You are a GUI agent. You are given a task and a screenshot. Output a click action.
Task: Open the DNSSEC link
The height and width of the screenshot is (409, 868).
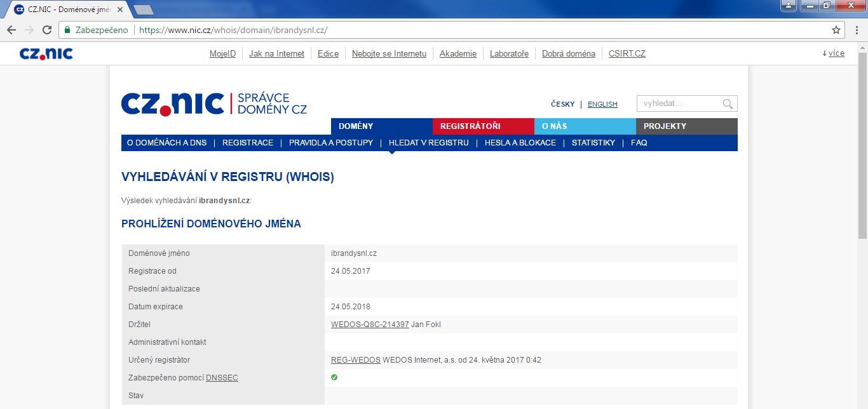[x=222, y=378]
